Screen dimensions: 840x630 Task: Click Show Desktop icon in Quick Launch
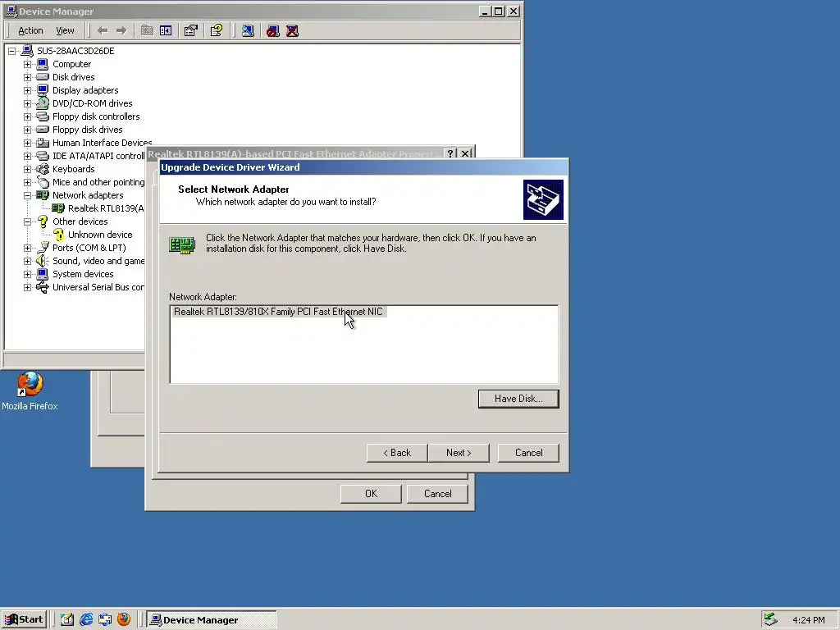click(67, 619)
